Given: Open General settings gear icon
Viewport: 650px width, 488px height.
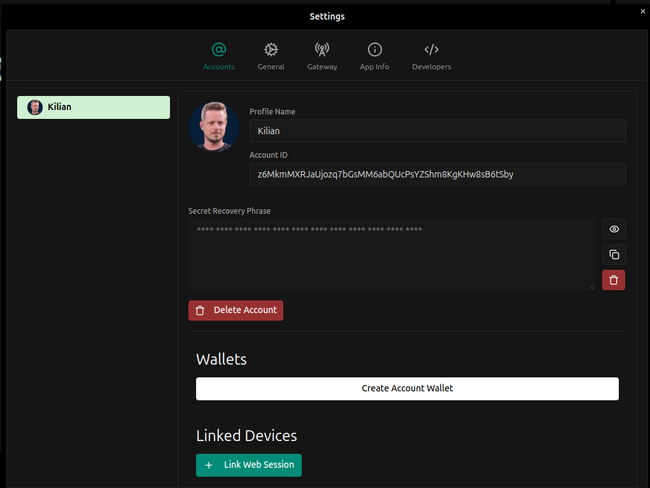Looking at the screenshot, I should (x=271, y=49).
